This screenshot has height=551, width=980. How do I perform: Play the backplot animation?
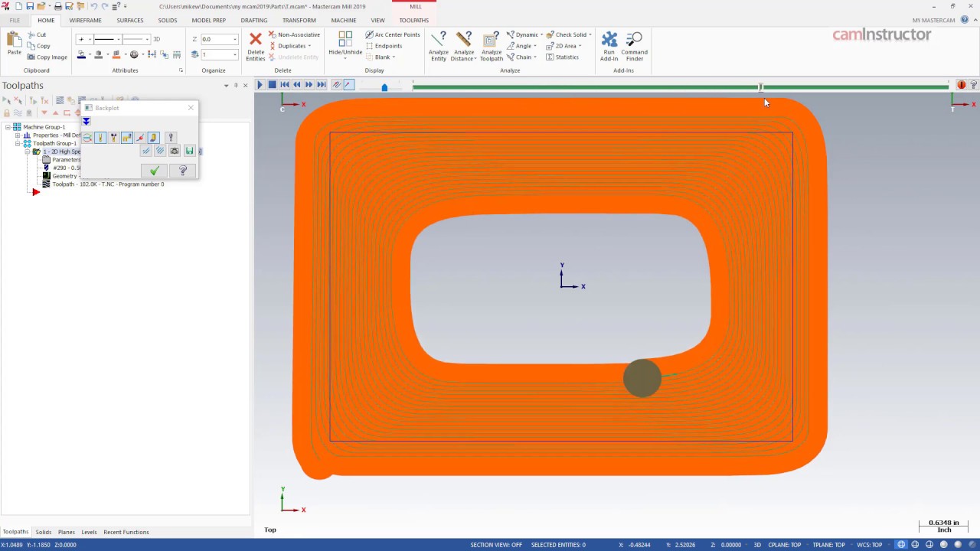point(260,85)
